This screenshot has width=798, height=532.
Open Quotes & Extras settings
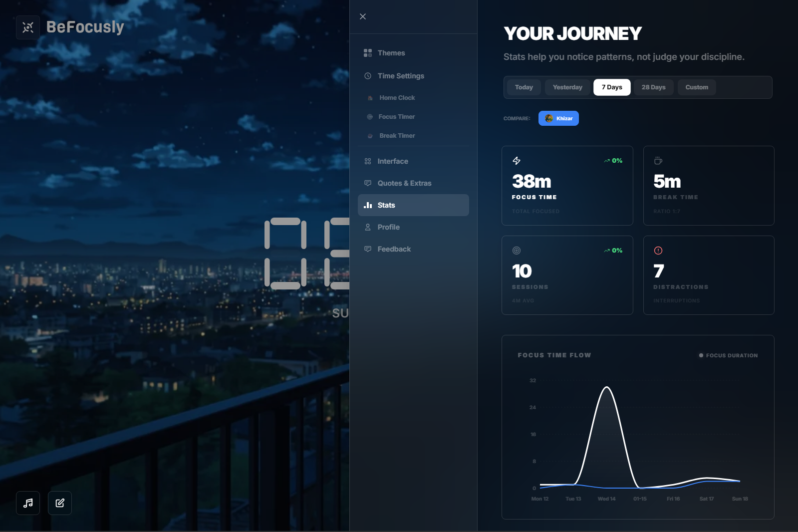413,183
